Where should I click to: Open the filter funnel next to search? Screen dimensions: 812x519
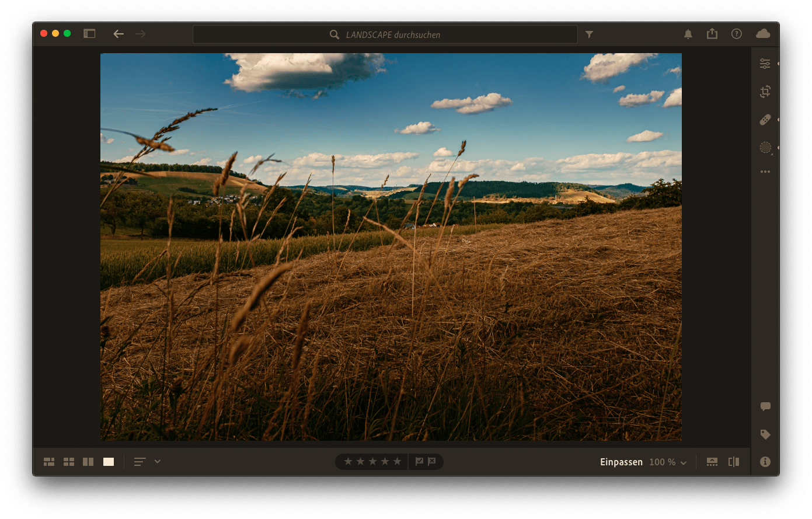(x=590, y=34)
